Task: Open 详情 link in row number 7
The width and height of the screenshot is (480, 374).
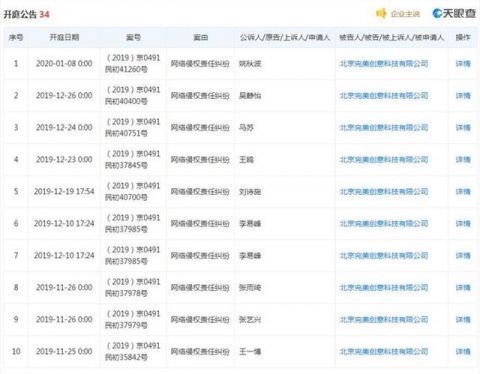Action: pyautogui.click(x=463, y=256)
